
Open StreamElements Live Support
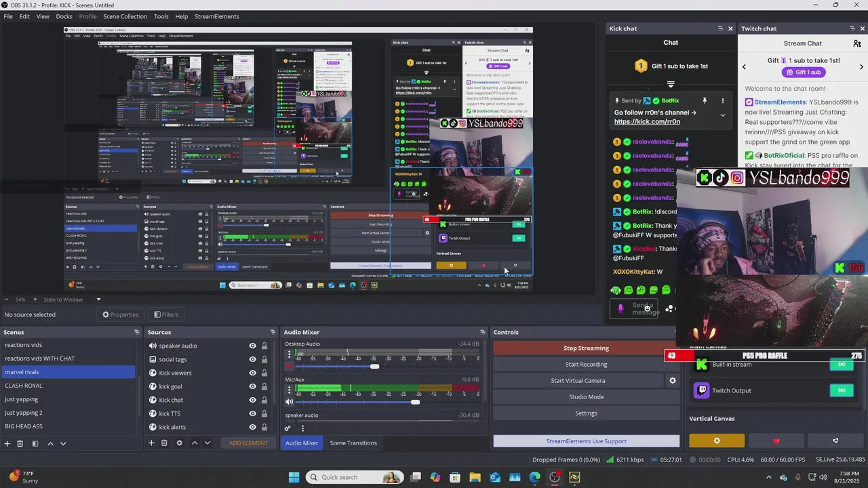[x=586, y=441]
